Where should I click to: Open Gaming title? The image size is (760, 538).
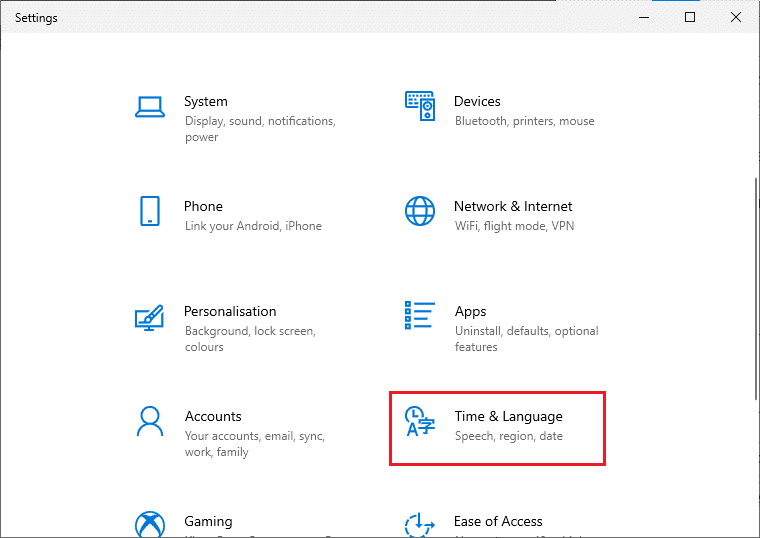click(x=208, y=522)
